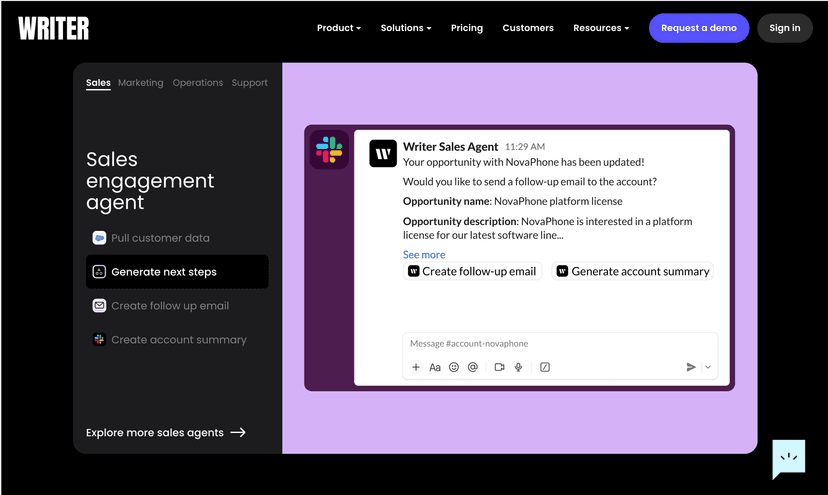Expand the send options chevron
Screen dimensions: 828x495
708,367
